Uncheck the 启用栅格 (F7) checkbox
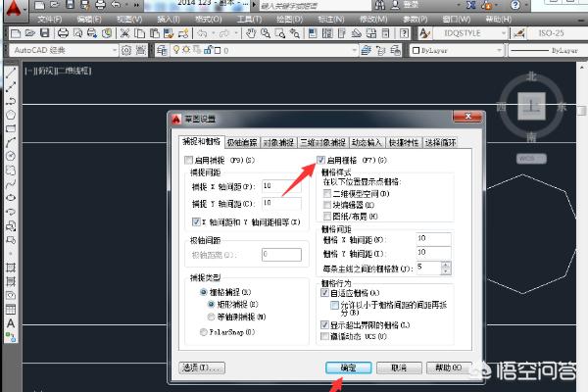The height and width of the screenshot is (392, 588). (321, 159)
